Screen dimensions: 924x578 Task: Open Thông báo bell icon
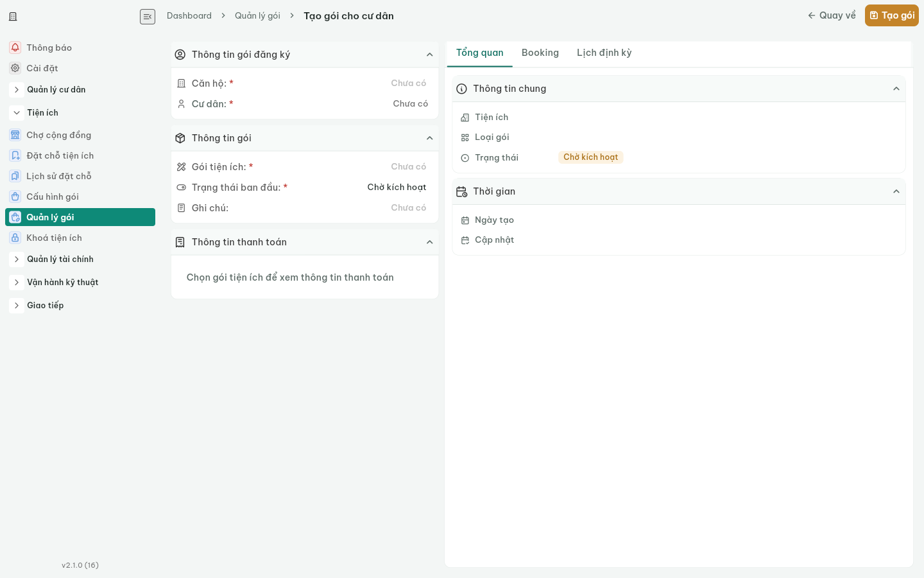point(15,48)
